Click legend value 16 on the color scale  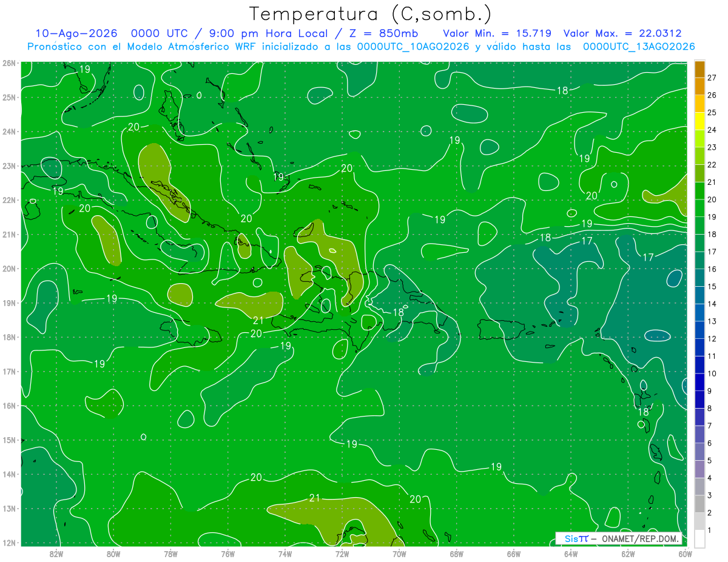[x=712, y=269]
